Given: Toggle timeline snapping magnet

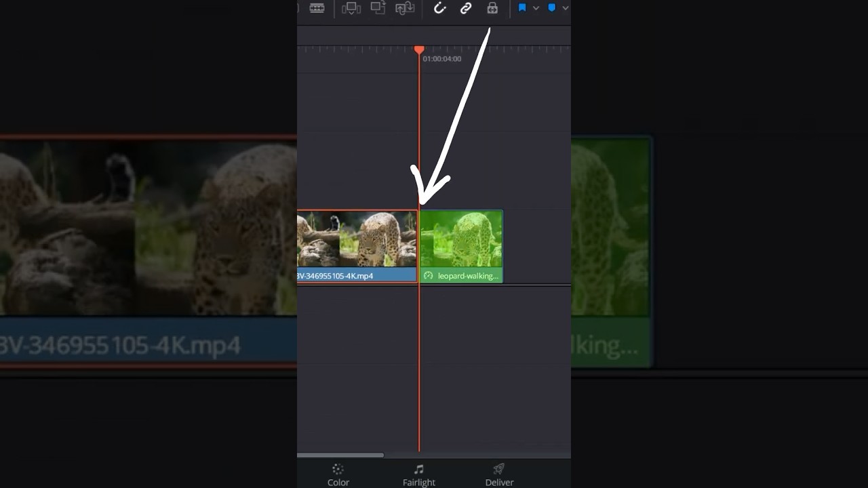Looking at the screenshot, I should pos(439,8).
